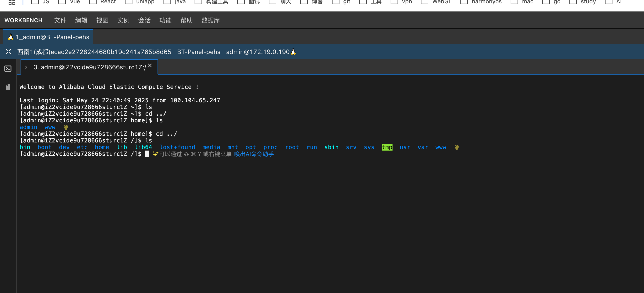Open the go bookmark folder
The height and width of the screenshot is (293, 644).
click(551, 2)
